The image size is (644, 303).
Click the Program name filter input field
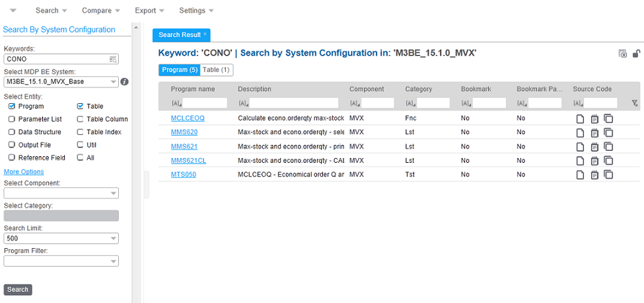click(205, 103)
